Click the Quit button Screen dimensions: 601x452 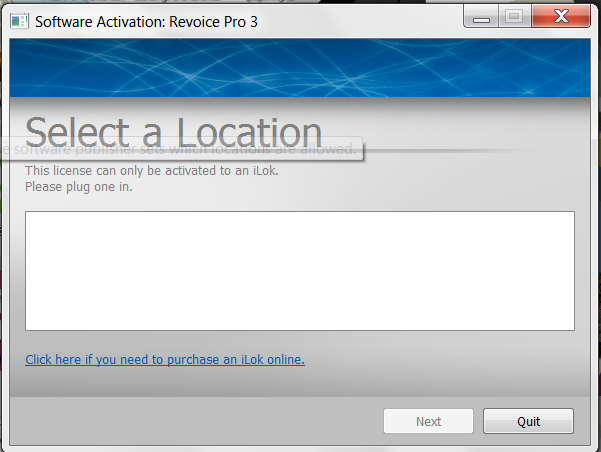coord(528,421)
